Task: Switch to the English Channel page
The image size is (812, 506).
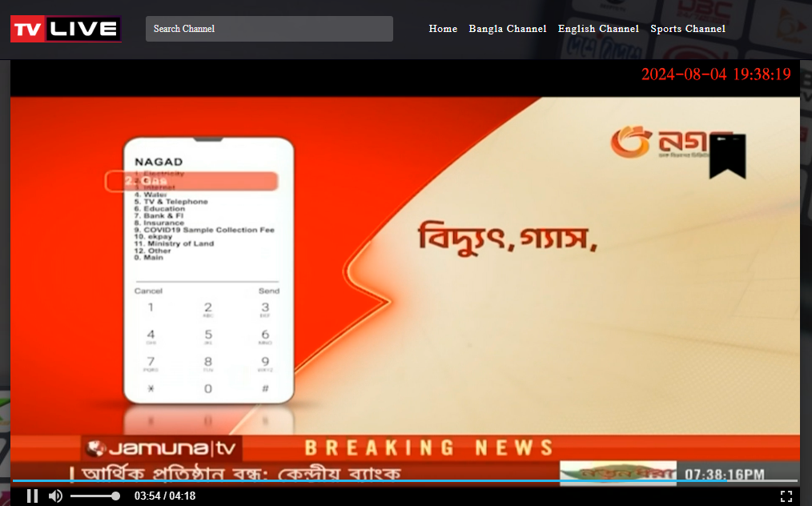Action: click(598, 28)
